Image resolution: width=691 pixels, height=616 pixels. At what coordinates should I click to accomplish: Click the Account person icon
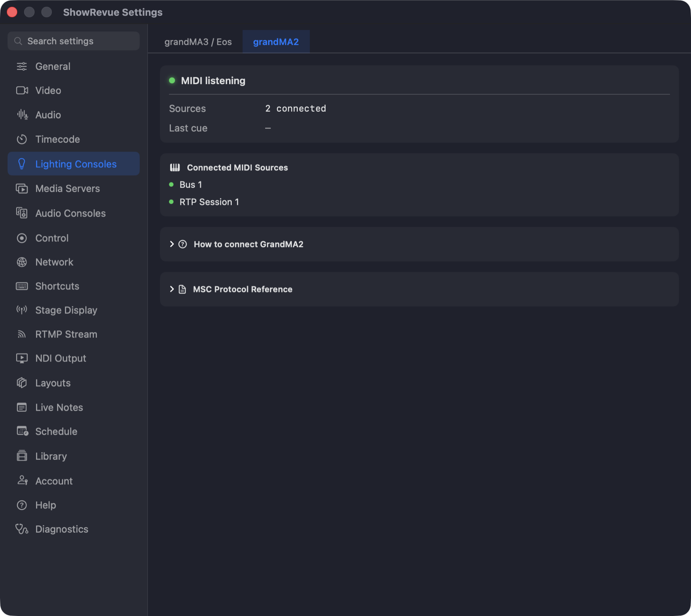tap(22, 480)
